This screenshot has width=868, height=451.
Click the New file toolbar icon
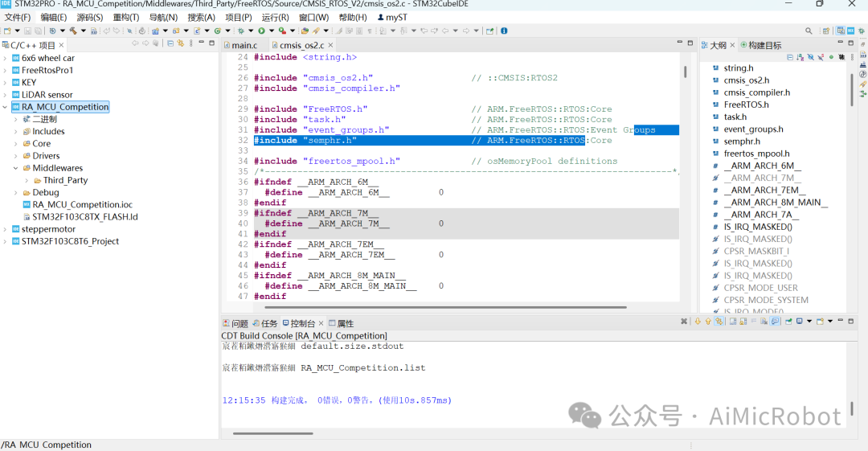(x=7, y=31)
